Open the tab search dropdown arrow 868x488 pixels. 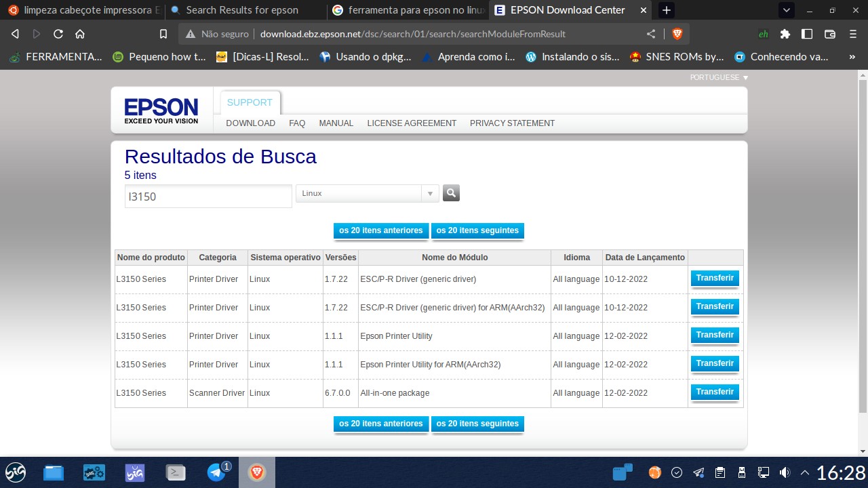[787, 10]
